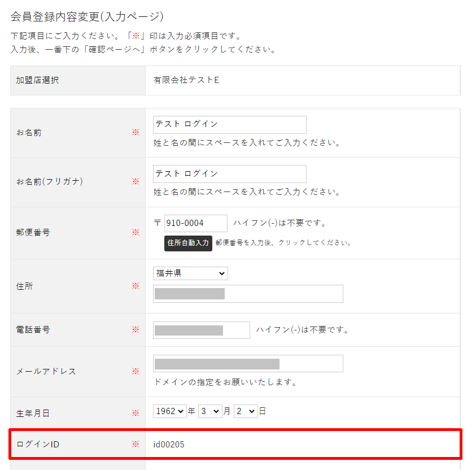Expand the birth year dropdown showing 1962

[169, 412]
